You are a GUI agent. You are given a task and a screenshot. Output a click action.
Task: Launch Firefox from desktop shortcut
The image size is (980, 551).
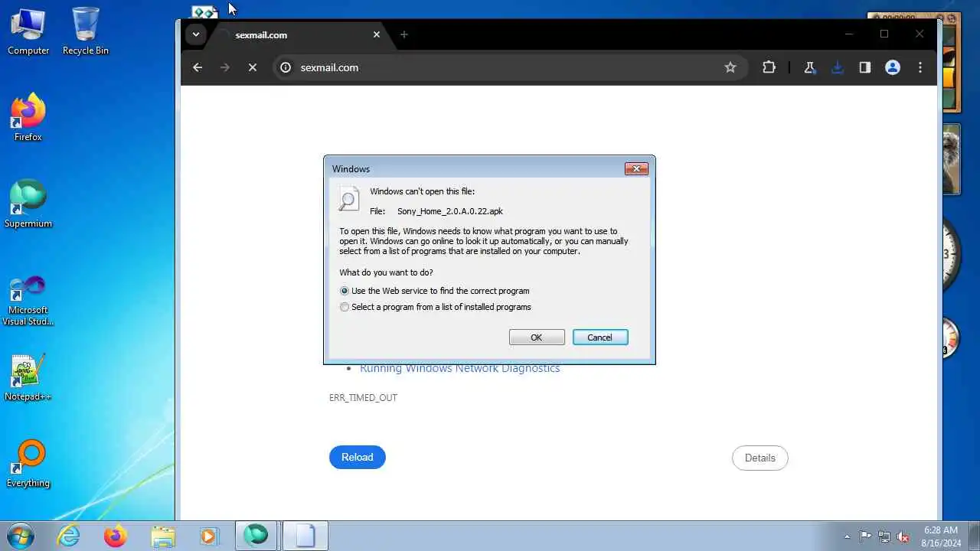coord(28,118)
